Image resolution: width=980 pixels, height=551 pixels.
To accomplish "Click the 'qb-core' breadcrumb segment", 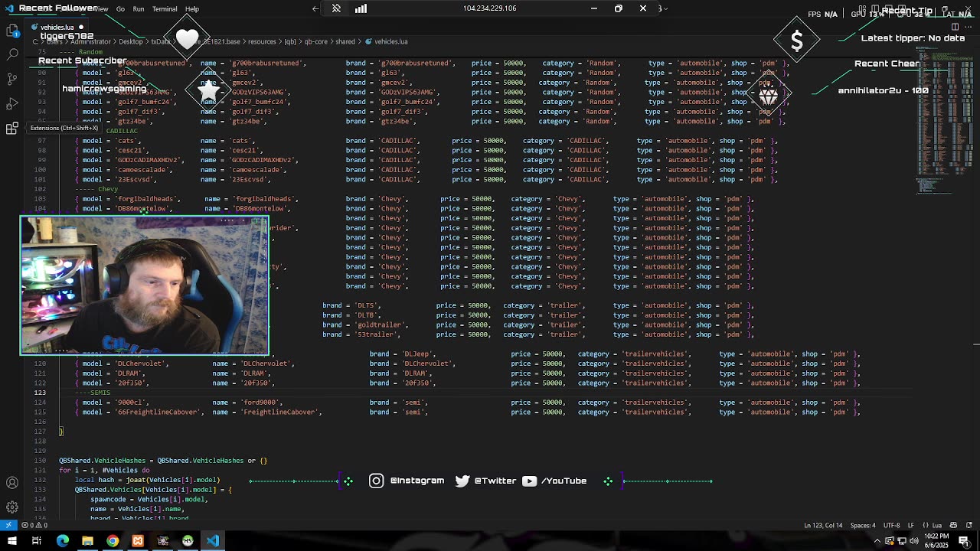I will (x=316, y=41).
